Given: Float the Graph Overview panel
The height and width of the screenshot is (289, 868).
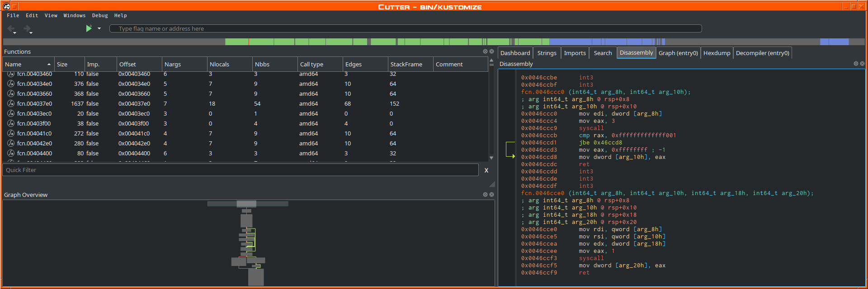Looking at the screenshot, I should point(485,195).
